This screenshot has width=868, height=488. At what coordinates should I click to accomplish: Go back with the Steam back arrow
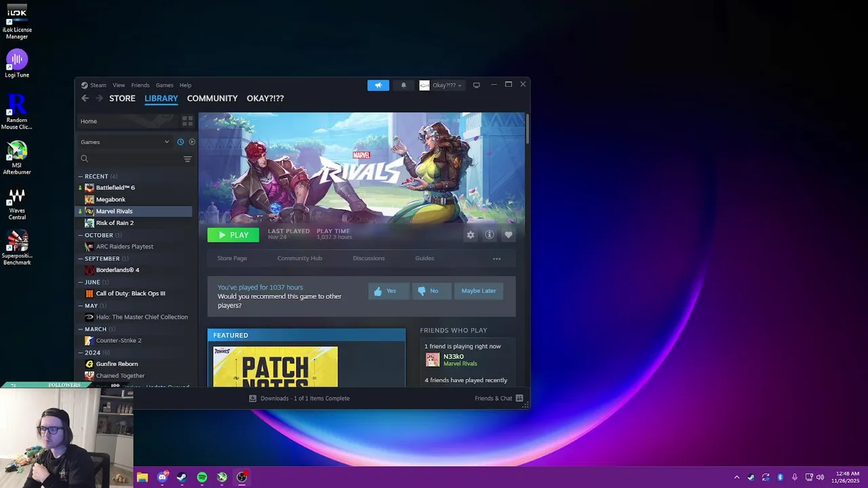pos(85,98)
